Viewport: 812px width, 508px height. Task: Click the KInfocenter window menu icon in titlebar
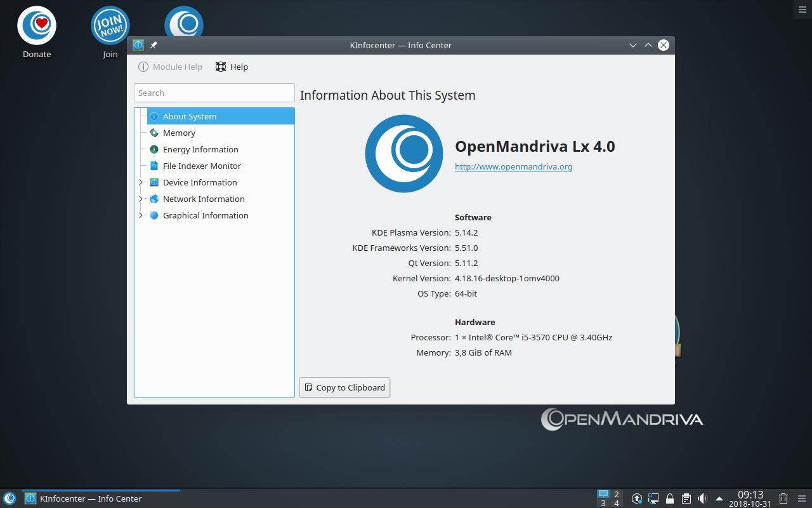138,45
